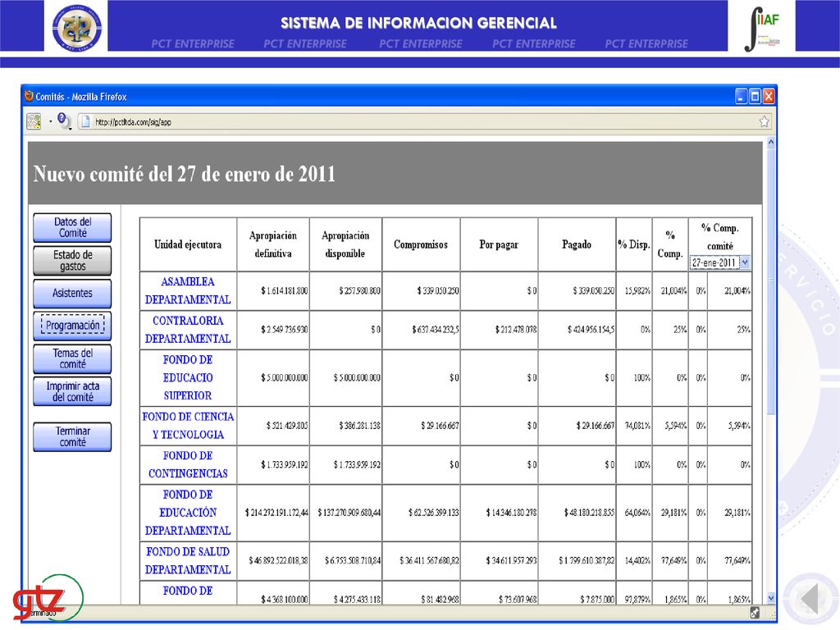Open ASAMBLEA DEPARTAMENTAL link
Screen dimensions: 840x630
pyautogui.click(x=188, y=290)
